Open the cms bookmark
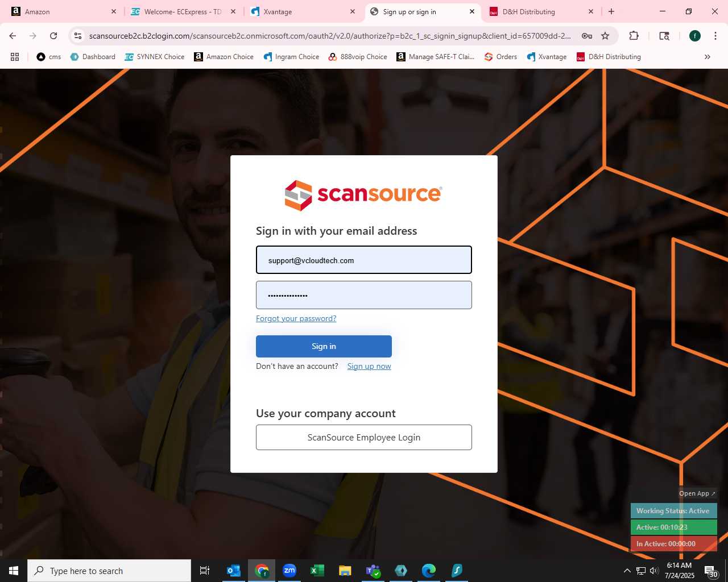 click(x=49, y=57)
